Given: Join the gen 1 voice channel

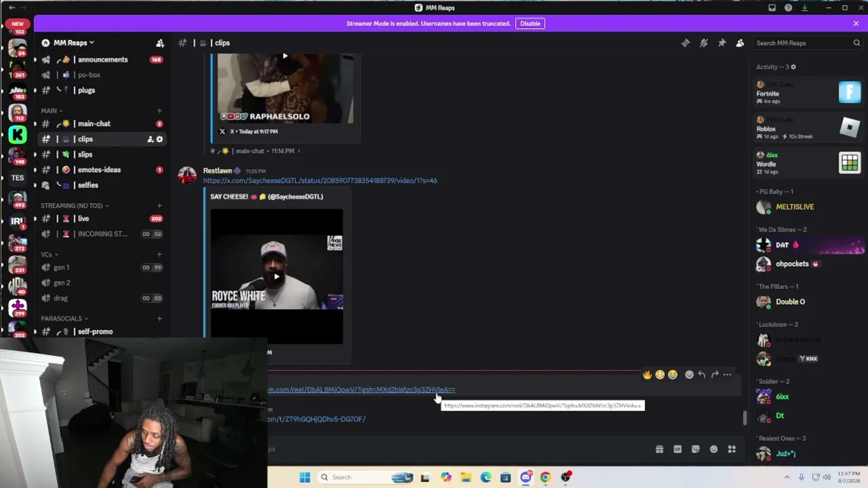Looking at the screenshot, I should coord(102,267).
